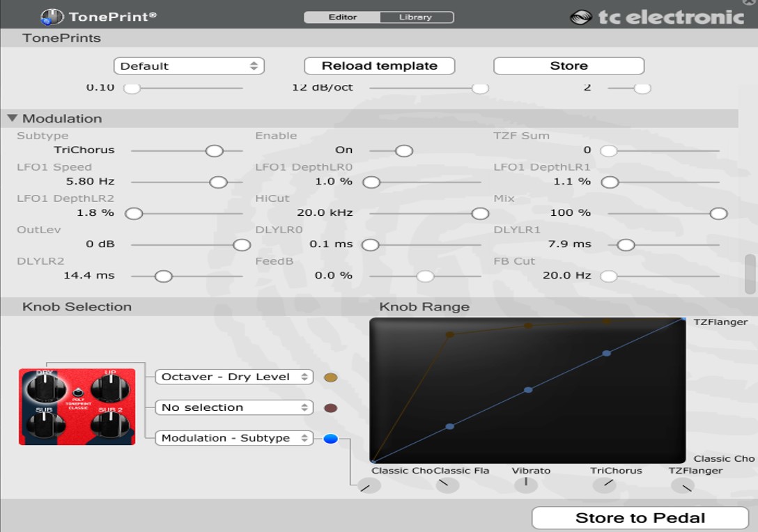Toggle the Modulation Enable On switch
This screenshot has width=758, height=532.
[403, 150]
